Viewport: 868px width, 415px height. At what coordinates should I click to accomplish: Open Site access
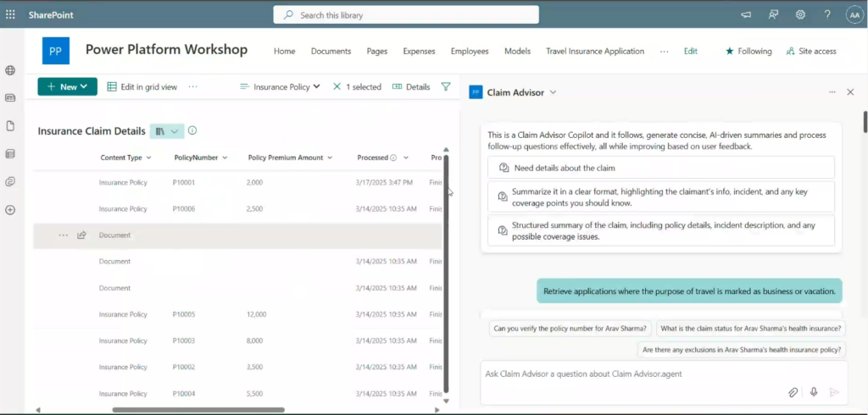click(x=811, y=51)
